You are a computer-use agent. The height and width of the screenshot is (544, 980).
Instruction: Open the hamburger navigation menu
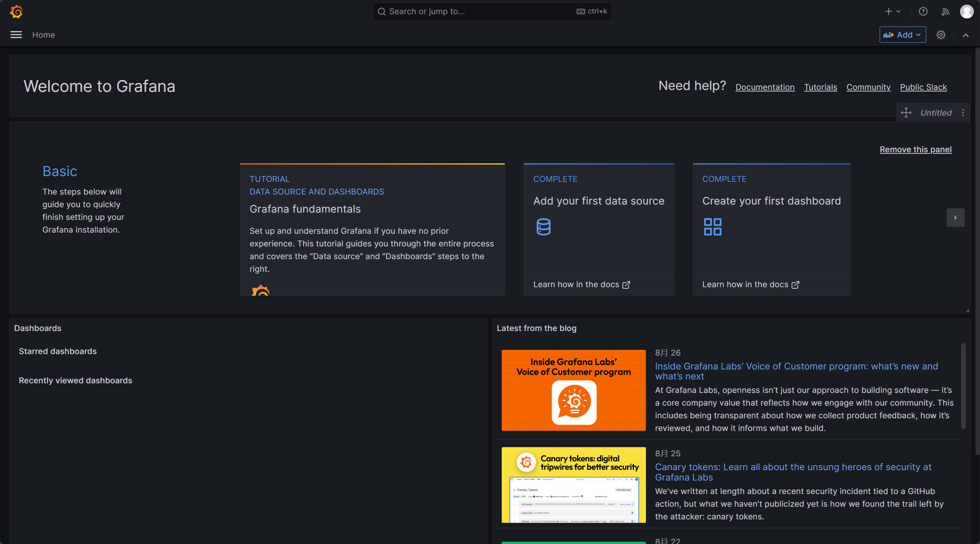coord(16,35)
